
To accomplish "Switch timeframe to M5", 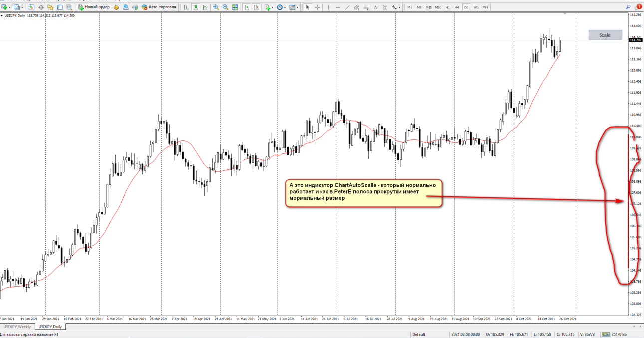I will point(419,7).
